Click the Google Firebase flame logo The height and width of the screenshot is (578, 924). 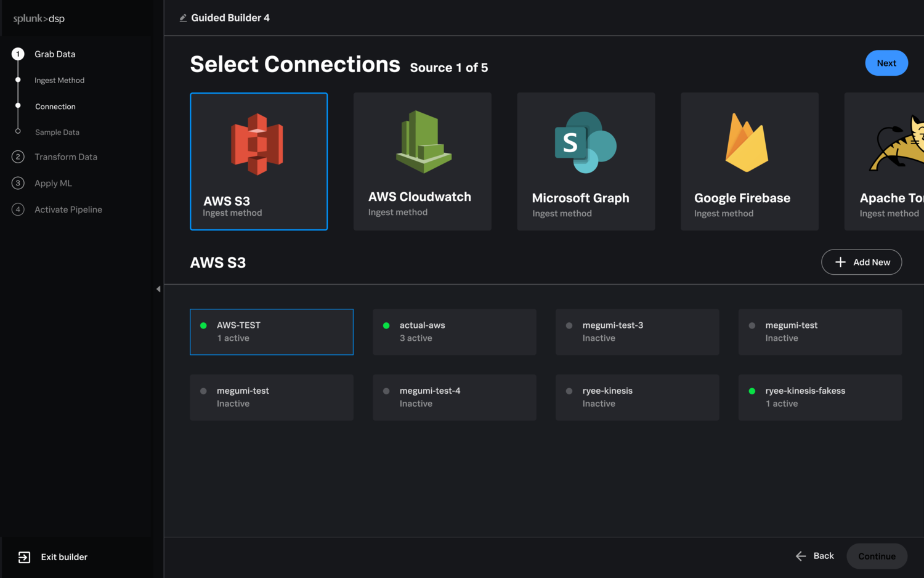tap(747, 142)
